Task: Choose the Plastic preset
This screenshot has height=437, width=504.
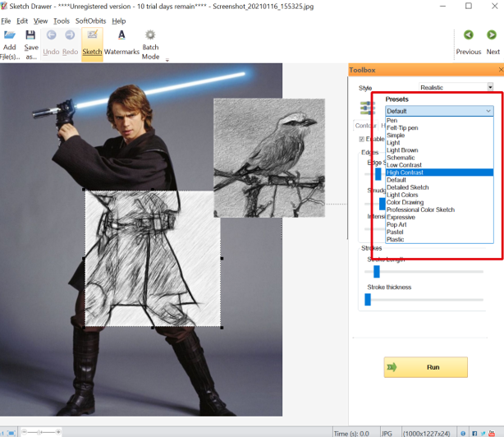Action: 439,239
